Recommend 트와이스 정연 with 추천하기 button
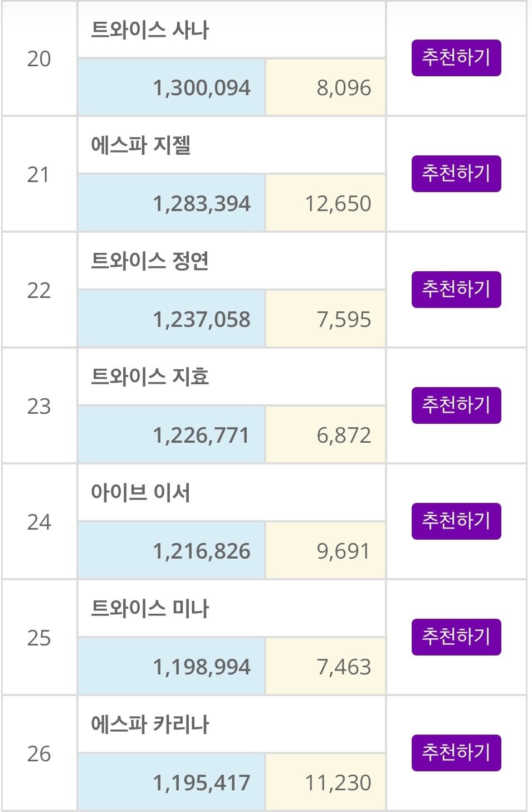This screenshot has height=812, width=532. (x=456, y=290)
